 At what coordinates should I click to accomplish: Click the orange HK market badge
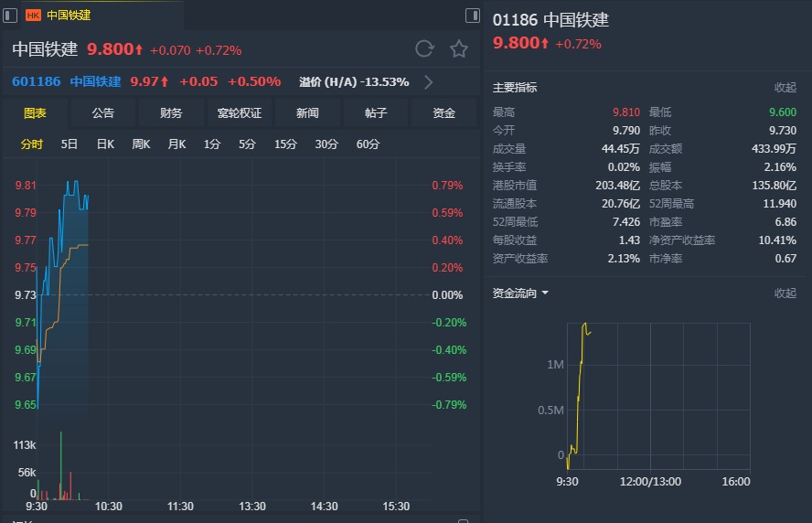click(33, 15)
